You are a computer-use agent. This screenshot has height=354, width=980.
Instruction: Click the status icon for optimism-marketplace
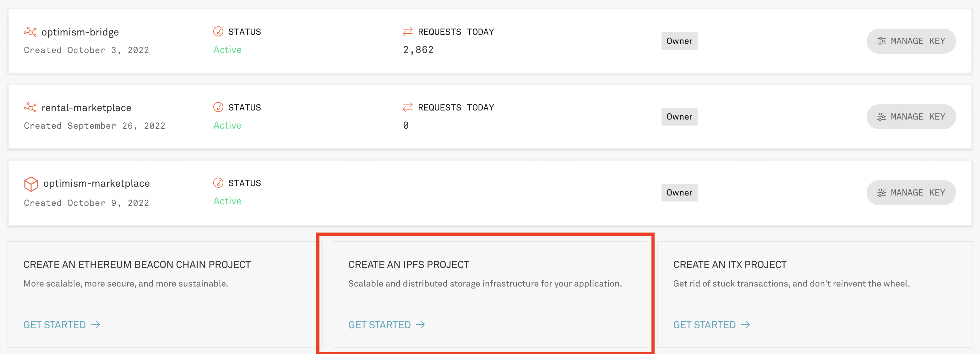218,183
